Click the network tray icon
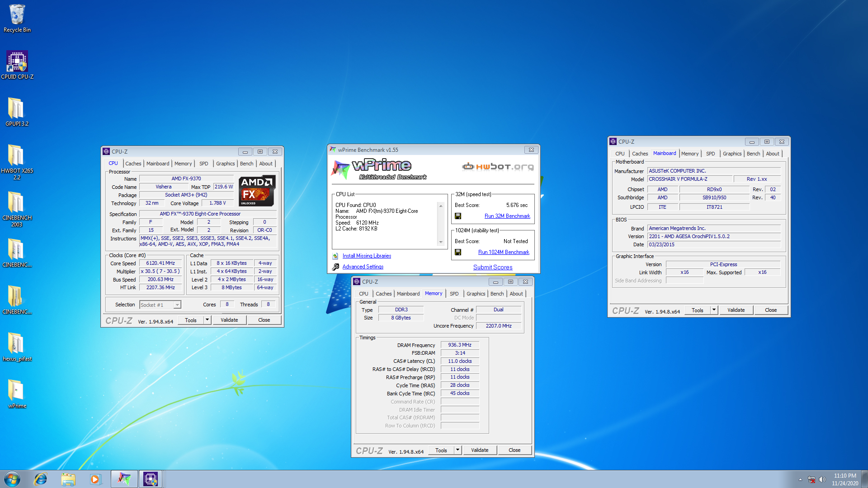Image resolution: width=868 pixels, height=488 pixels. (811, 479)
